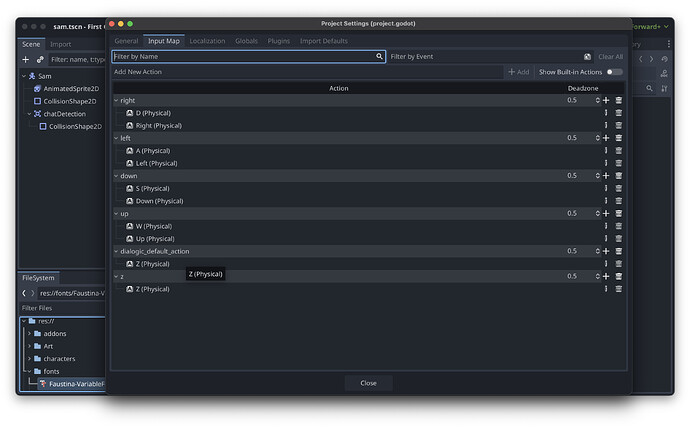Click the Add New Action name field

pos(307,72)
